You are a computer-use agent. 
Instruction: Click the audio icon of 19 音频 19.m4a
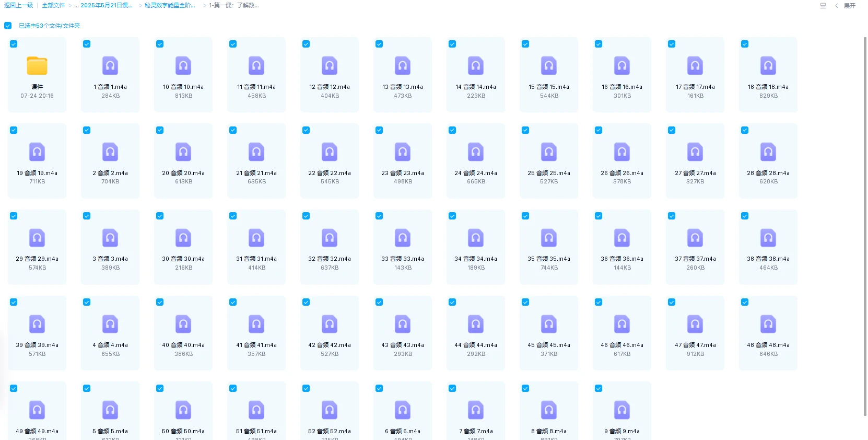(37, 152)
